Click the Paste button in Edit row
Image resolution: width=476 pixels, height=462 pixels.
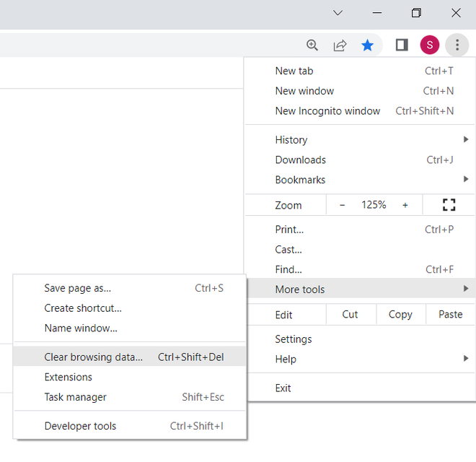click(x=451, y=315)
